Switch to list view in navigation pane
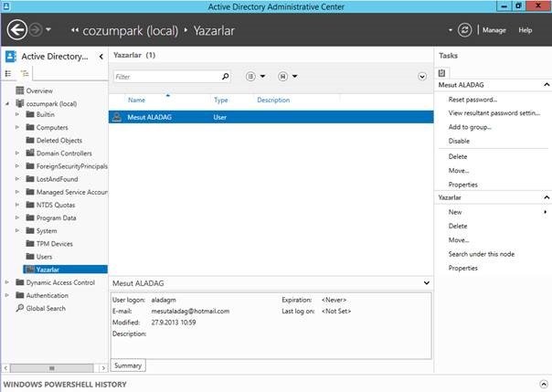The width and height of the screenshot is (552, 392). [x=8, y=73]
